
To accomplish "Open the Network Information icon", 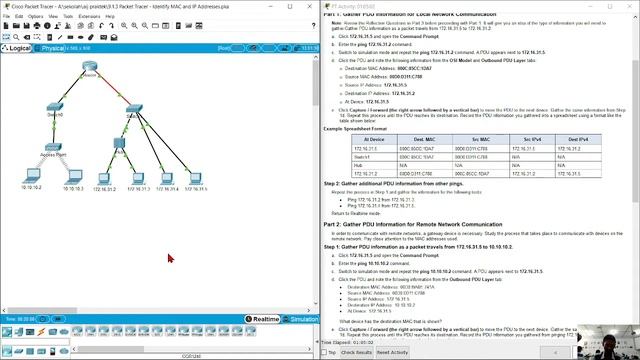I will (x=47, y=26).
